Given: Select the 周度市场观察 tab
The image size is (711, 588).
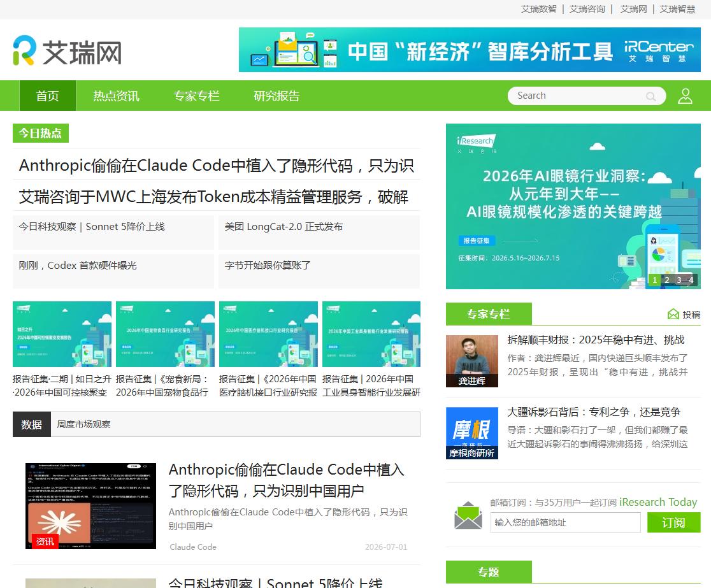Looking at the screenshot, I should 83,424.
